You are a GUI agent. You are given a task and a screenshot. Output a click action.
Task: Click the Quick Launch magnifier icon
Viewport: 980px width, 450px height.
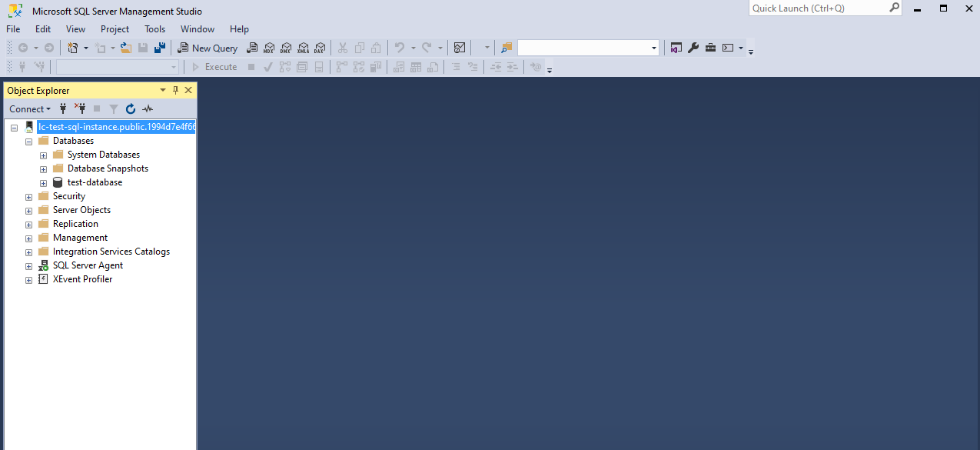pyautogui.click(x=895, y=8)
